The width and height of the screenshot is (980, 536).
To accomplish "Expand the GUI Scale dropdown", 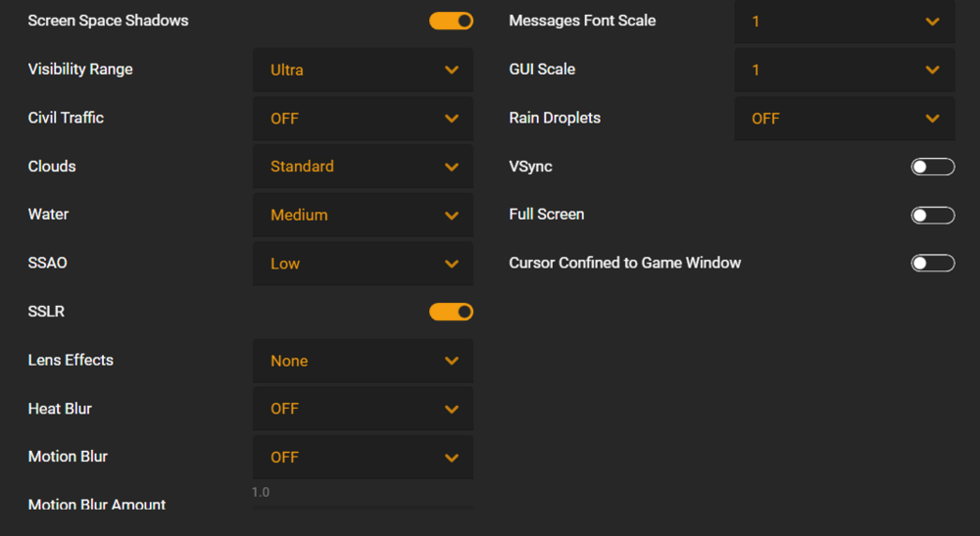I will (844, 70).
